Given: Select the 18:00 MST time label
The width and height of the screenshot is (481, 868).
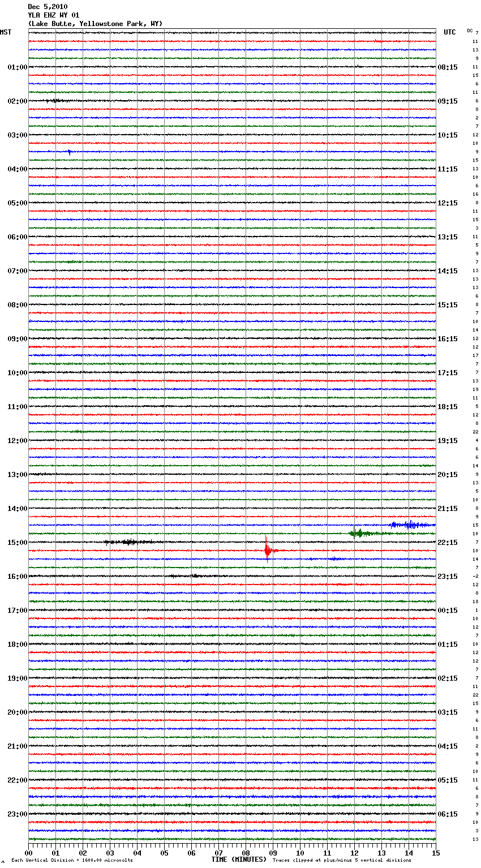Looking at the screenshot, I should 18,644.
